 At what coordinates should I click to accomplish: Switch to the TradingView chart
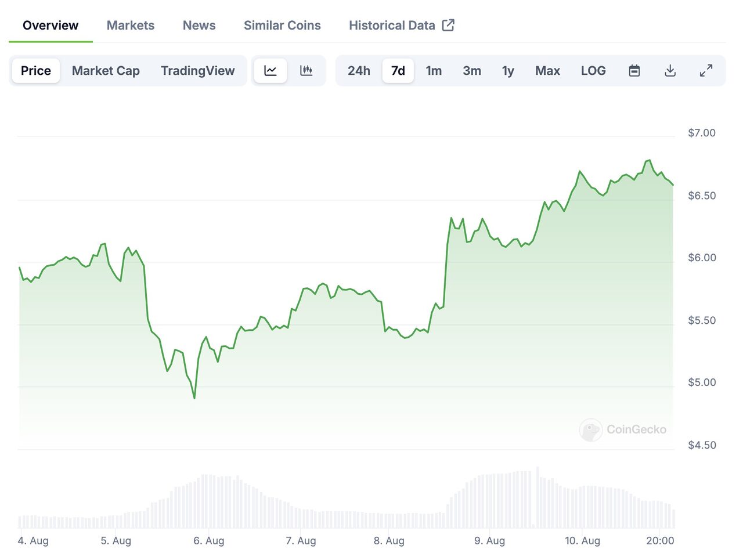click(x=197, y=71)
